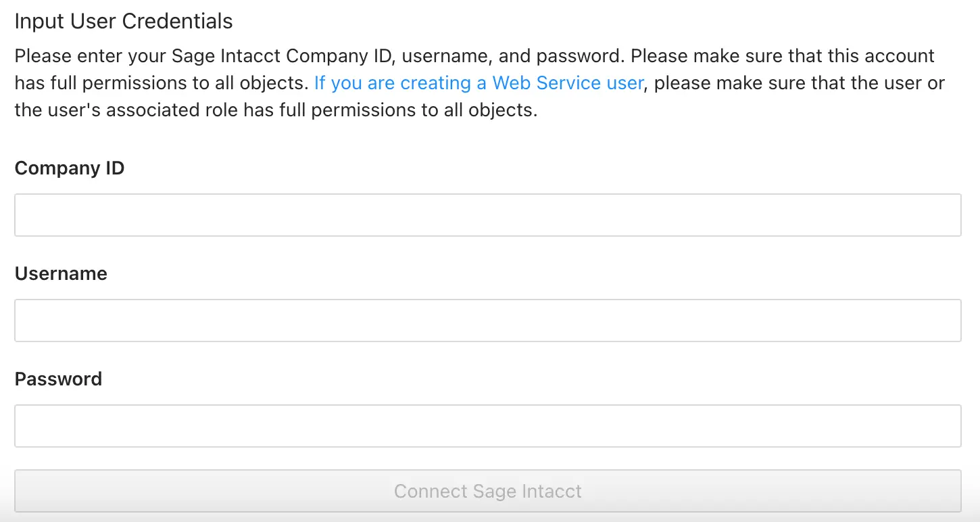The height and width of the screenshot is (522, 980).
Task: Click the 'Input User Credentials' heading
Action: (x=124, y=21)
